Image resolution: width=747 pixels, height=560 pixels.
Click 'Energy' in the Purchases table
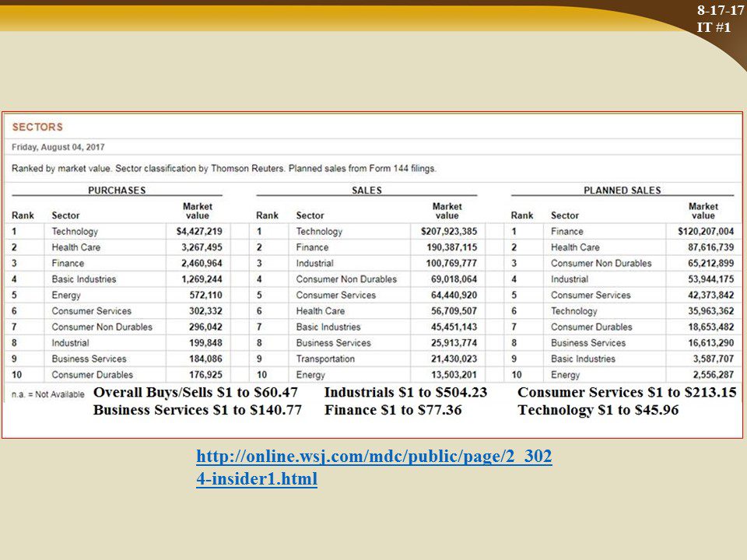(66, 296)
